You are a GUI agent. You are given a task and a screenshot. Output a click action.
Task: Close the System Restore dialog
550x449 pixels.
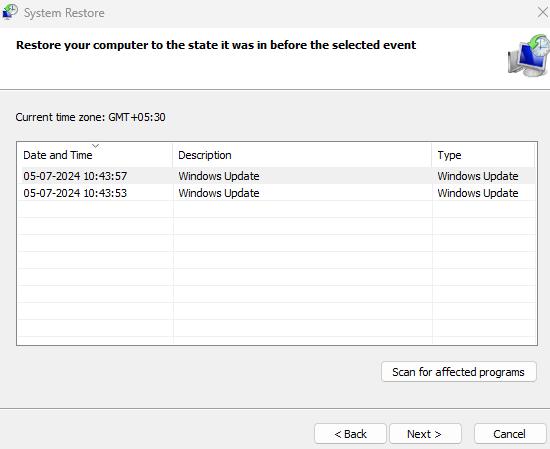click(x=543, y=12)
